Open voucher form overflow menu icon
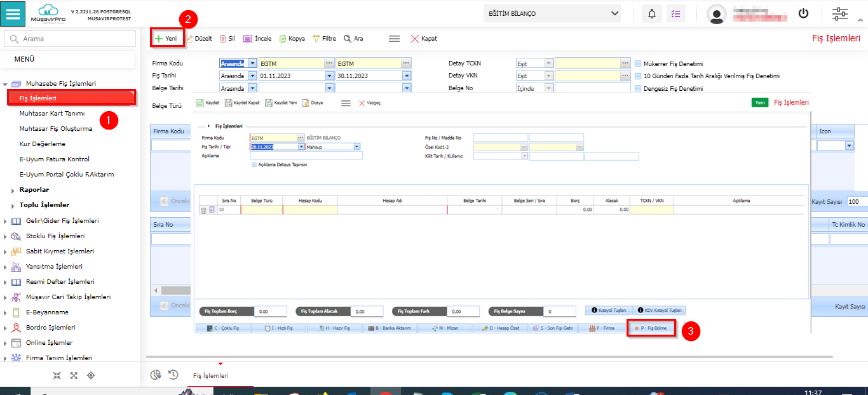 [x=346, y=103]
